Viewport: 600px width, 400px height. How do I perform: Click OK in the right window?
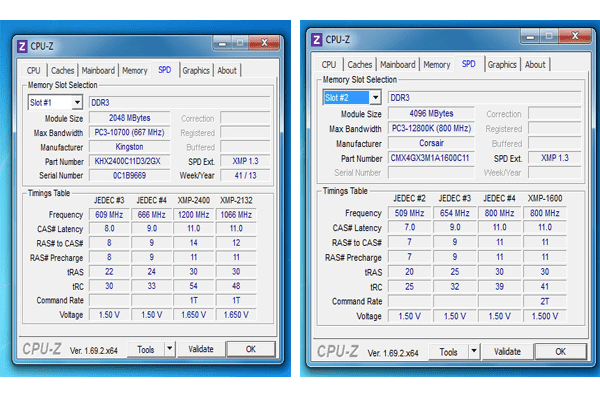(x=560, y=351)
